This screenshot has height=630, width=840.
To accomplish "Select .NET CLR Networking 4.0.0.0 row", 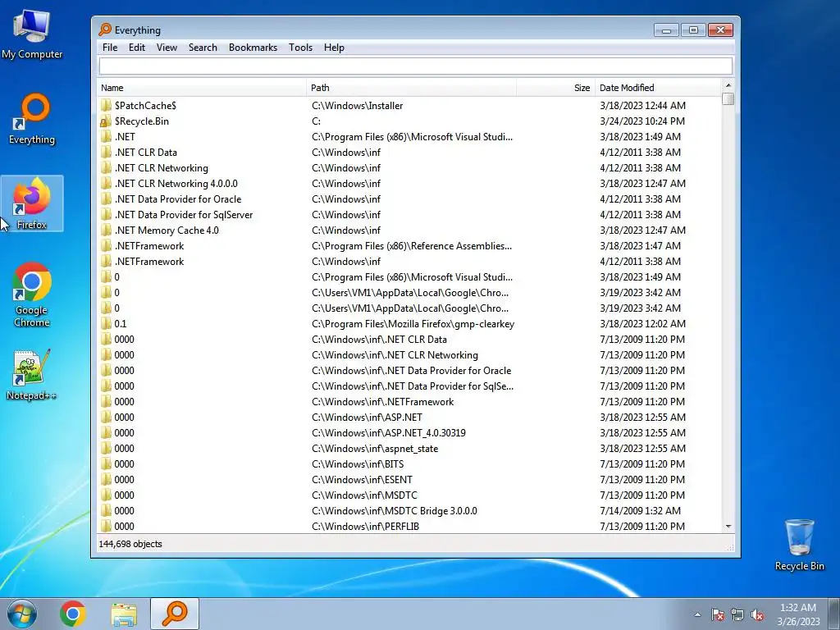I will click(409, 183).
